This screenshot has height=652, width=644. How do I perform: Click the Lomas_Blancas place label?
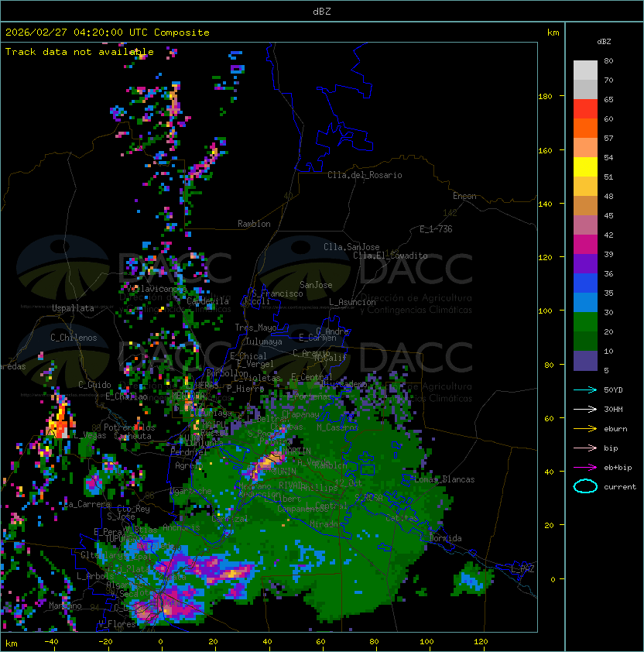point(444,479)
